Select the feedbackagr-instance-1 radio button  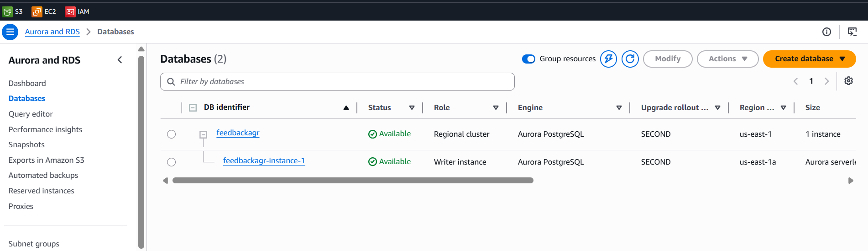171,162
